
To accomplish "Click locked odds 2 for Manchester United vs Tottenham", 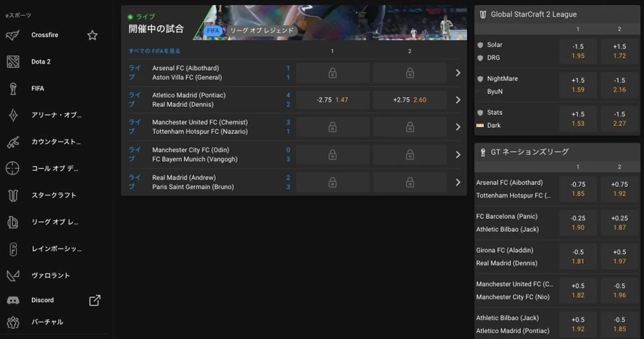I will (x=410, y=127).
